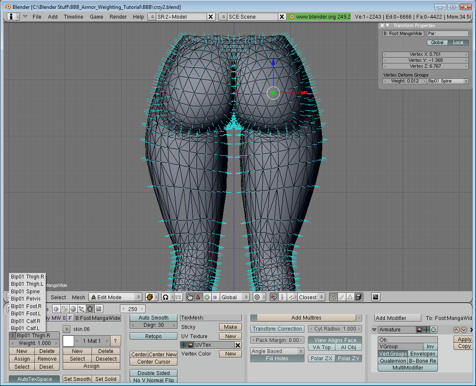Move Armature modifier down in stack
Viewport: 476px width, 386px height.
(463, 330)
